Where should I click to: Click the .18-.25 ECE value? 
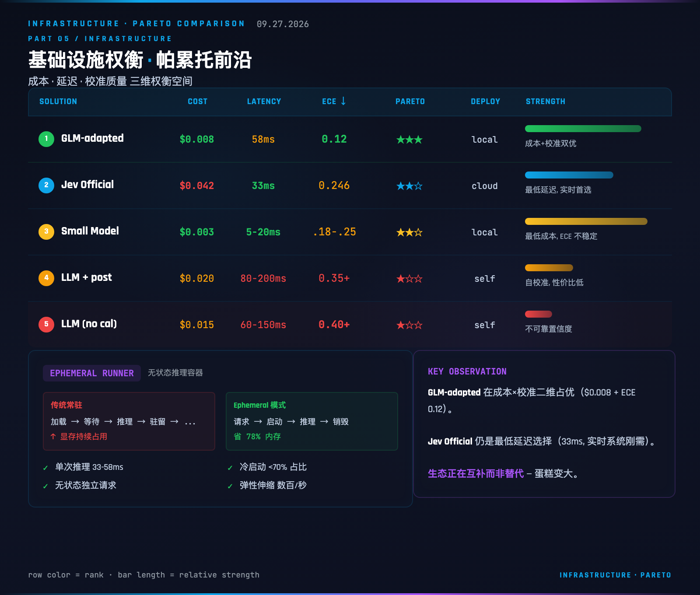click(x=334, y=232)
